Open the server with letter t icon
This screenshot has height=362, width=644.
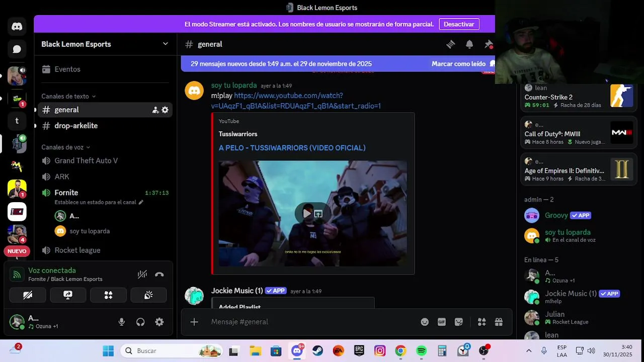point(17,121)
